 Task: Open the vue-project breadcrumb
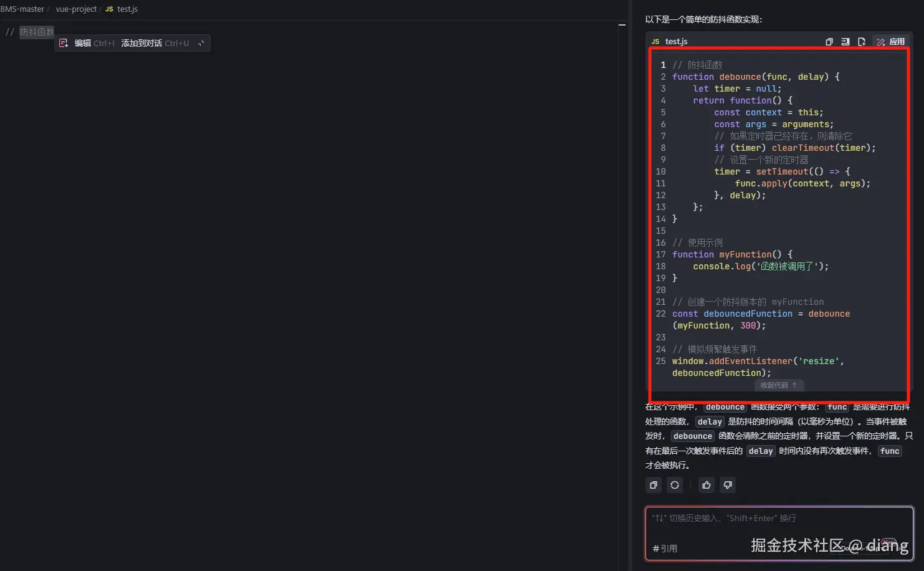(76, 9)
